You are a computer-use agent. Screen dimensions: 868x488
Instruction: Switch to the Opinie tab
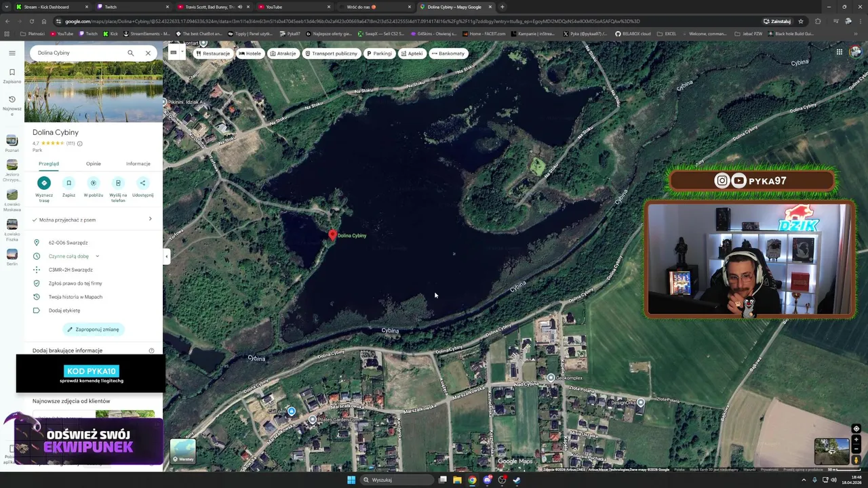pos(94,163)
